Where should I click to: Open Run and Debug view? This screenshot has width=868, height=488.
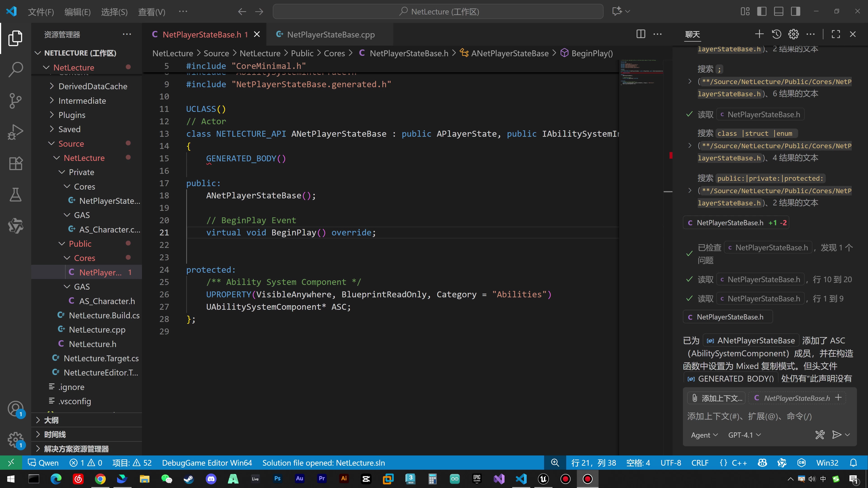point(16,132)
